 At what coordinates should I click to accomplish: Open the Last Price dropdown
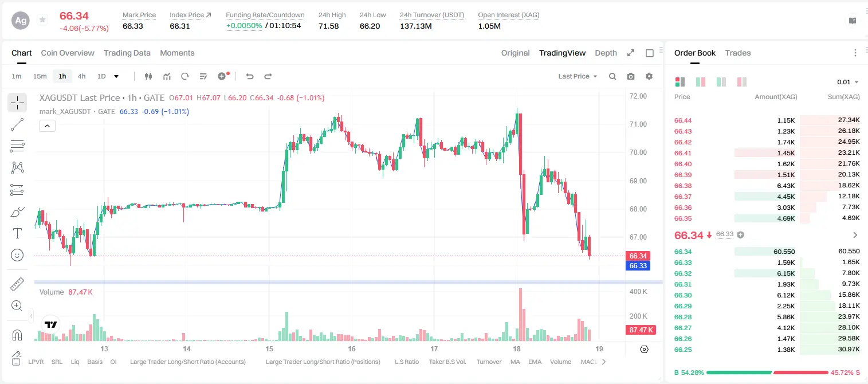(578, 76)
